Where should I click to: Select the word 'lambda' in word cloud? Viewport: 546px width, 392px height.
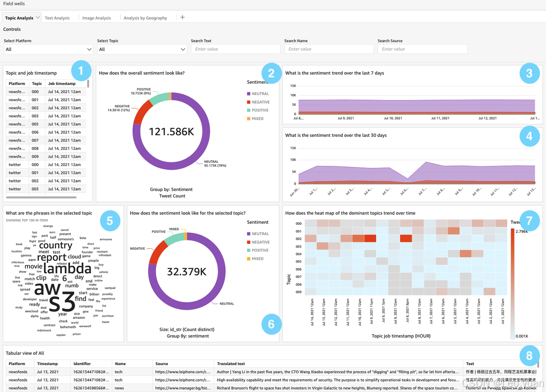click(66, 268)
